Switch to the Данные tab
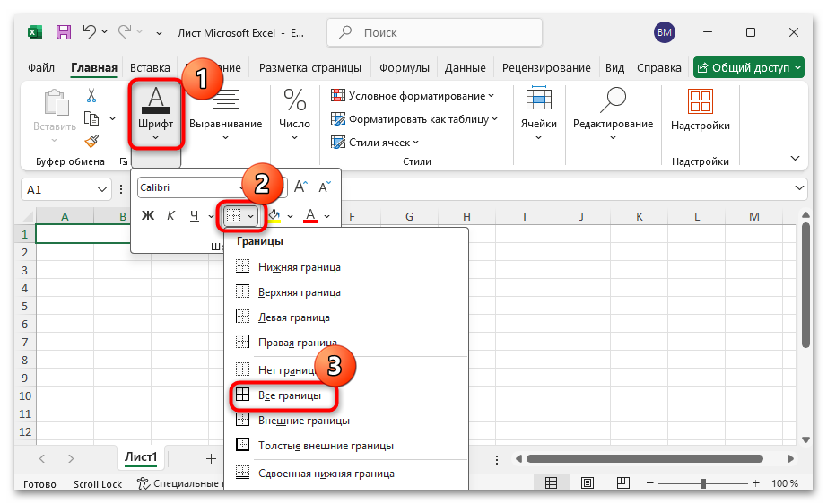 [465, 67]
